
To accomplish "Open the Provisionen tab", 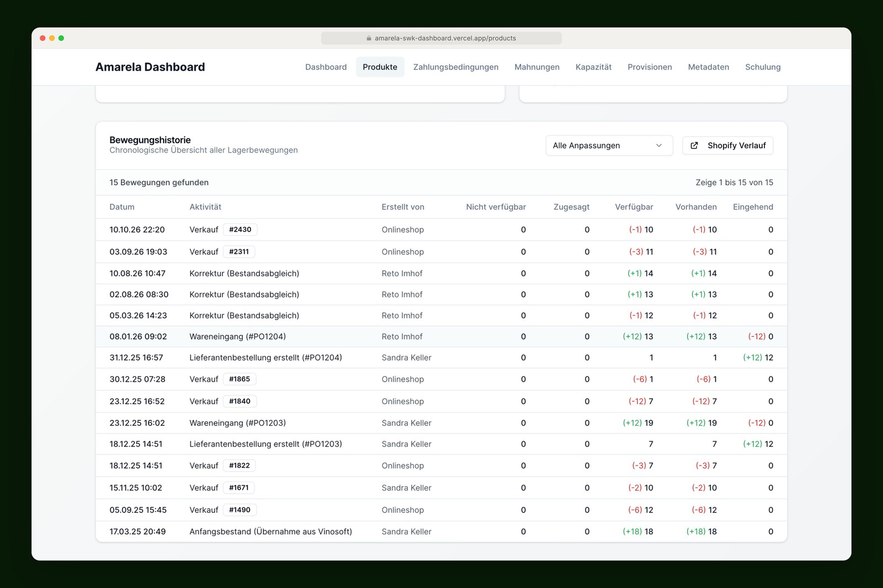I will click(x=650, y=67).
